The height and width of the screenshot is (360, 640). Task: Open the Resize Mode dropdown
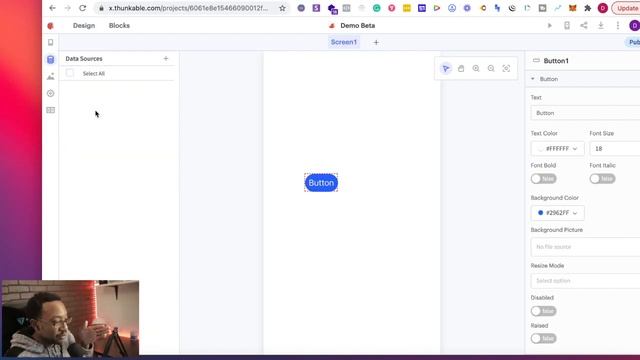585,281
